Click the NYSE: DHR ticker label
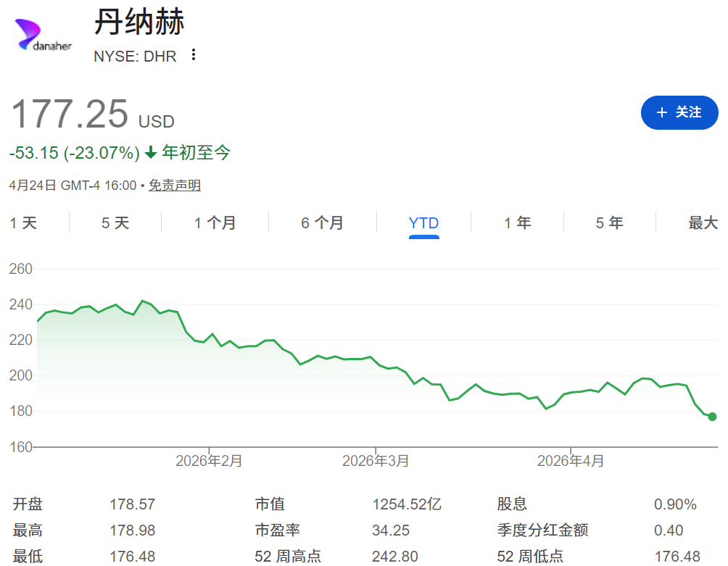Viewport: 728px width, 566px height. click(x=135, y=56)
